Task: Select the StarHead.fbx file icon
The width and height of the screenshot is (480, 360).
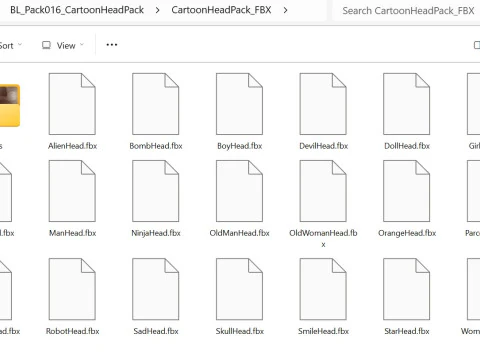Action: click(407, 289)
